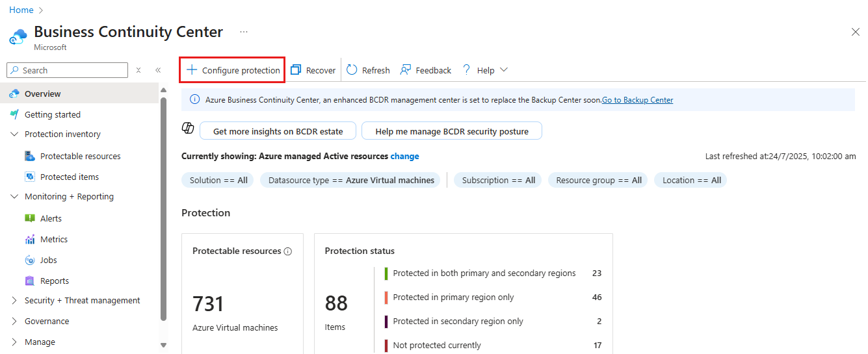Click the Copilot icon beside insights buttons
This screenshot has height=354, width=868.
pyautogui.click(x=188, y=128)
